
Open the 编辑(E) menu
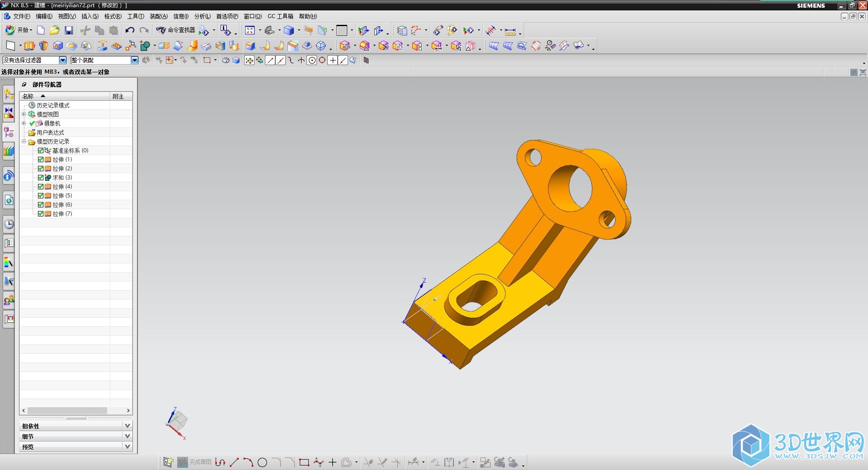tap(44, 16)
